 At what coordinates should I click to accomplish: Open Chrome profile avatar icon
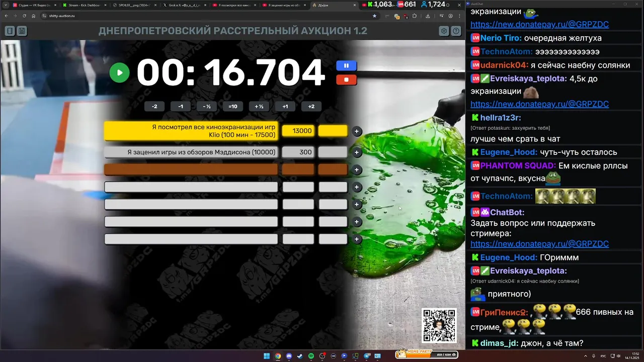tap(450, 16)
